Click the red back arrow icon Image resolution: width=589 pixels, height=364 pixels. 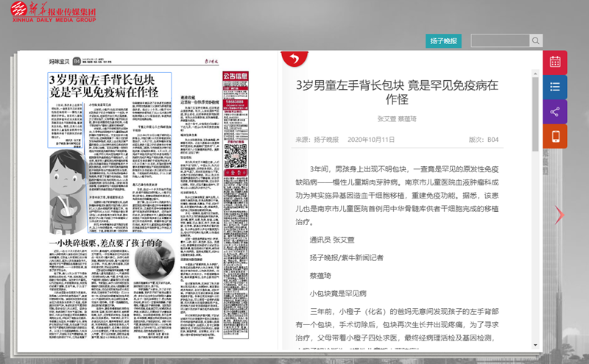coord(294,59)
